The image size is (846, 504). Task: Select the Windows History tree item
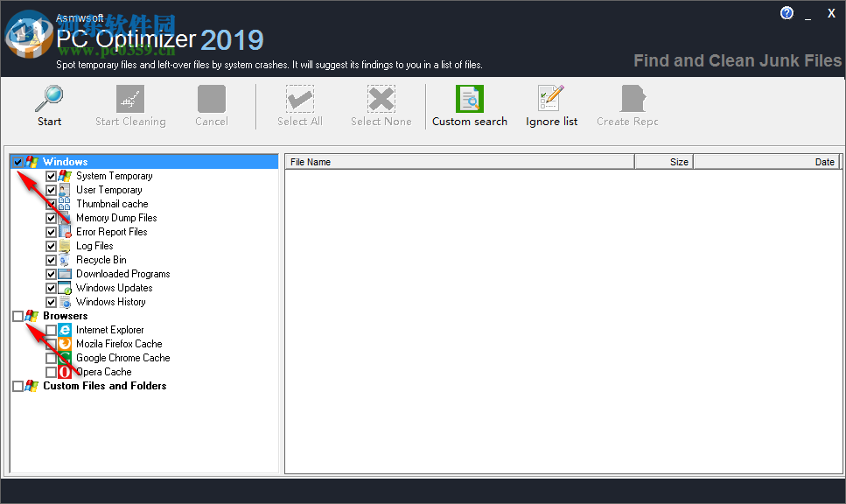(113, 302)
